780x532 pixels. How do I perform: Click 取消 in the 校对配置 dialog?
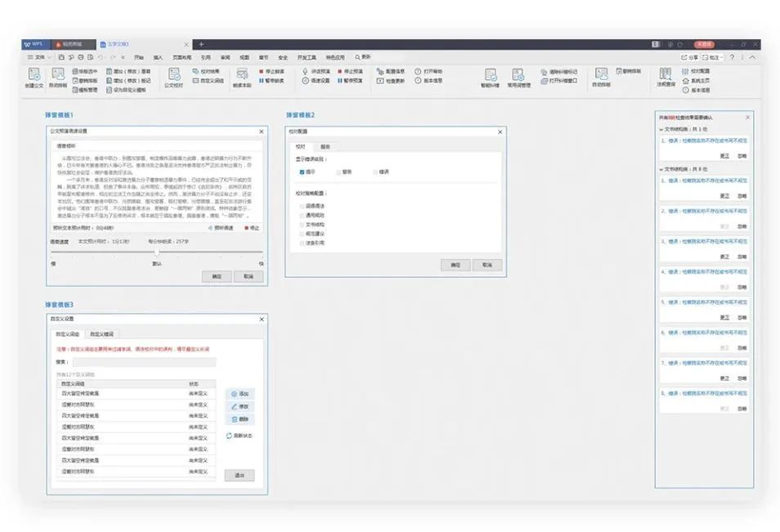[x=486, y=265]
